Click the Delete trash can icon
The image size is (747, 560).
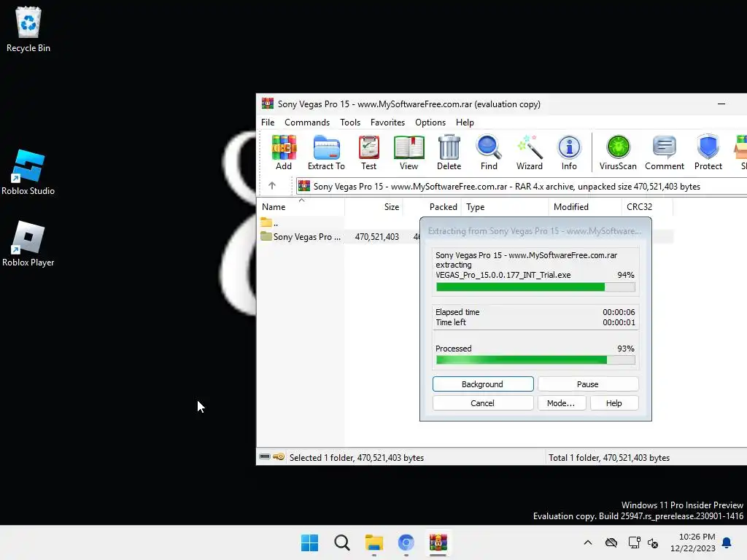coord(449,152)
